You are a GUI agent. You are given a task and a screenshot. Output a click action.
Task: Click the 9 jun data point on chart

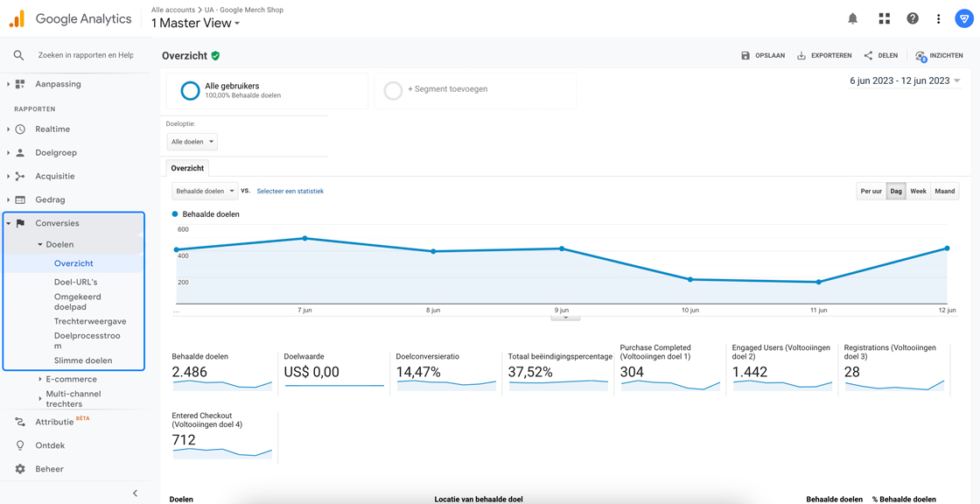click(x=561, y=248)
